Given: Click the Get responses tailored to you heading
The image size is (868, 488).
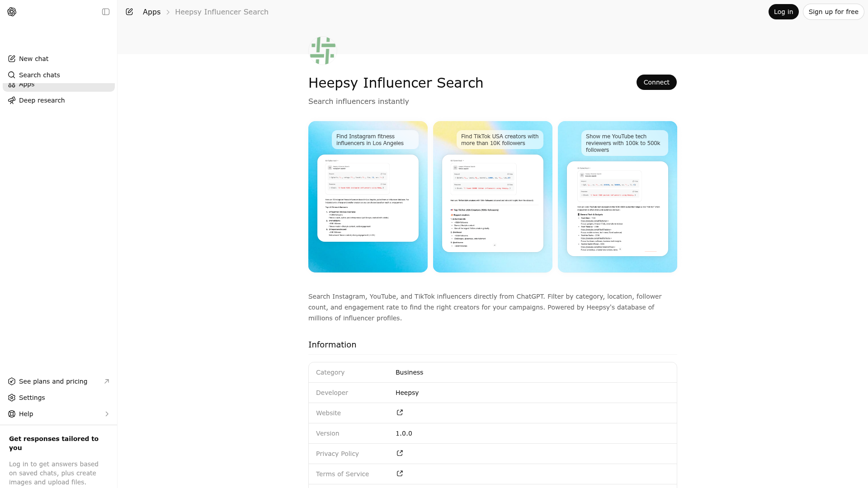Looking at the screenshot, I should click(x=54, y=443).
